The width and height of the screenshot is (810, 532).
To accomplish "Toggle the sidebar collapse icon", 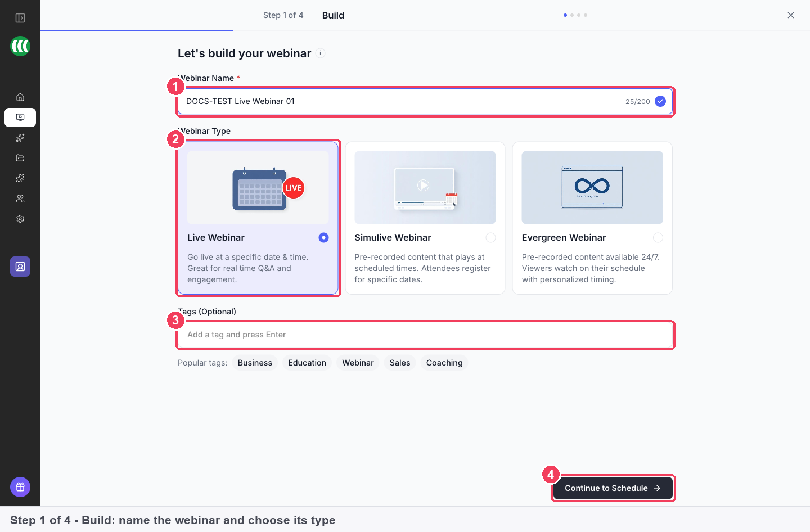I will [20, 18].
